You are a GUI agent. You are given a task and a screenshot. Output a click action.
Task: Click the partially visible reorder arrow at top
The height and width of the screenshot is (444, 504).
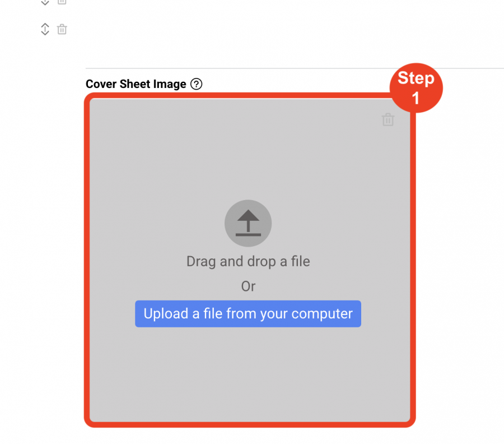point(45,3)
